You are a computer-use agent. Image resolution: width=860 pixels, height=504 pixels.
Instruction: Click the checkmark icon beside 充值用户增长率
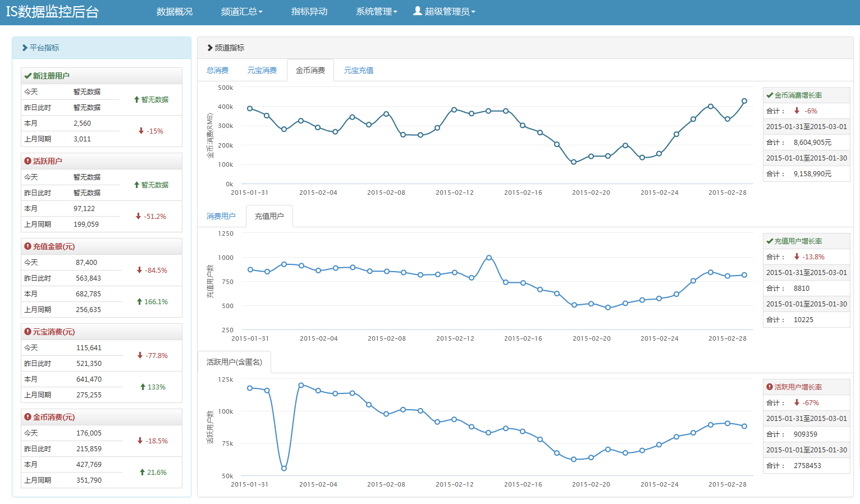770,241
